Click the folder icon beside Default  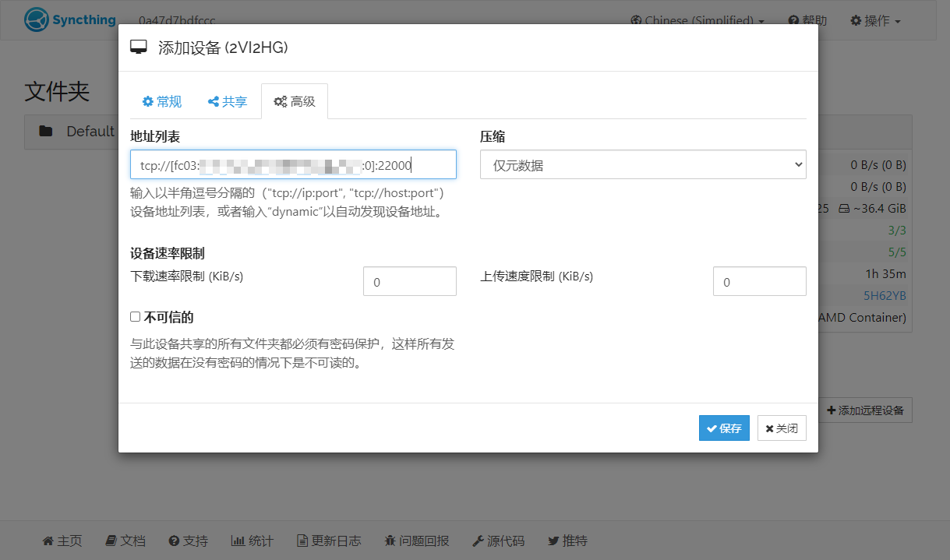pos(46,131)
